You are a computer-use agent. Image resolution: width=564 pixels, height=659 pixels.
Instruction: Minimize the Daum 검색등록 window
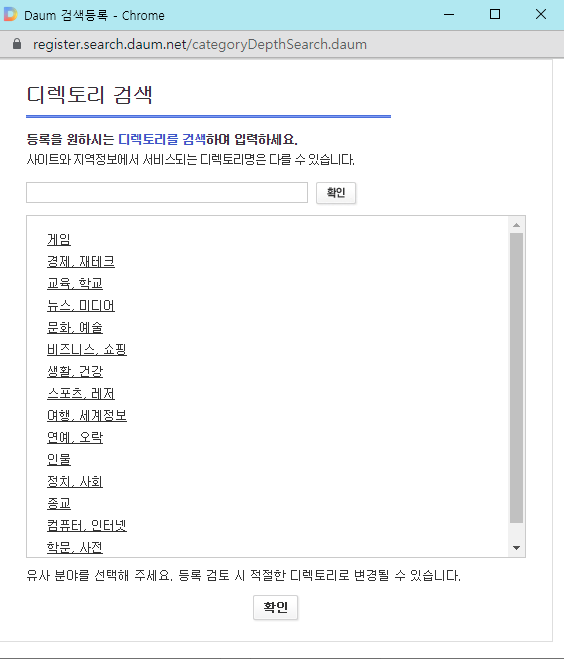point(449,14)
